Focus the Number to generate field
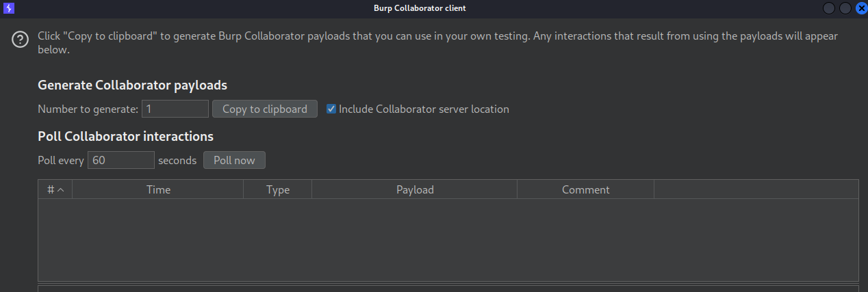Viewport: 868px width, 292px height. 175,109
